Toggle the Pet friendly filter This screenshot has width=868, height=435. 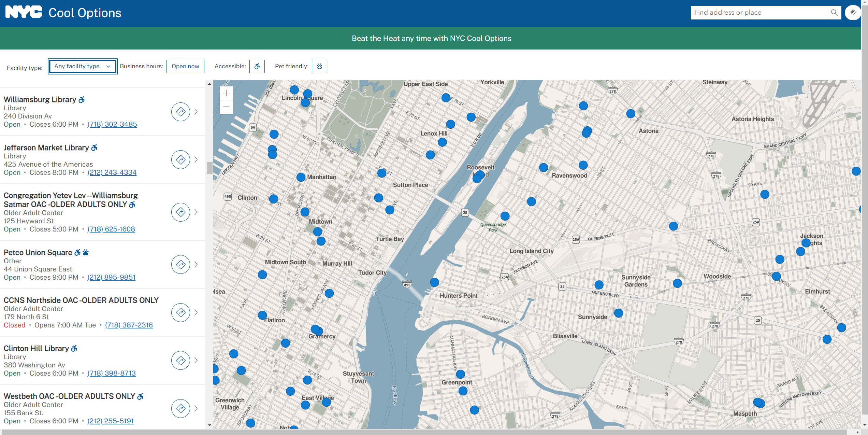click(319, 66)
